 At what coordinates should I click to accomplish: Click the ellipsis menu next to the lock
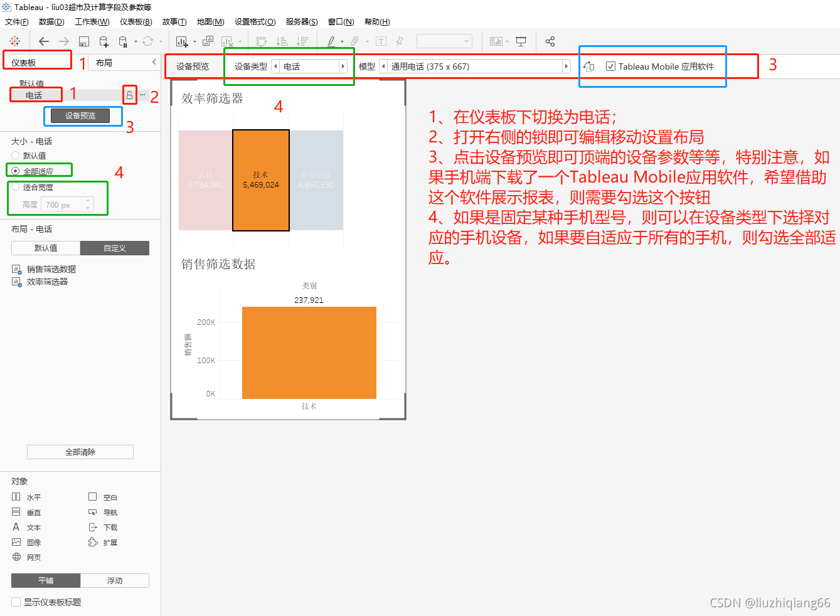point(142,95)
